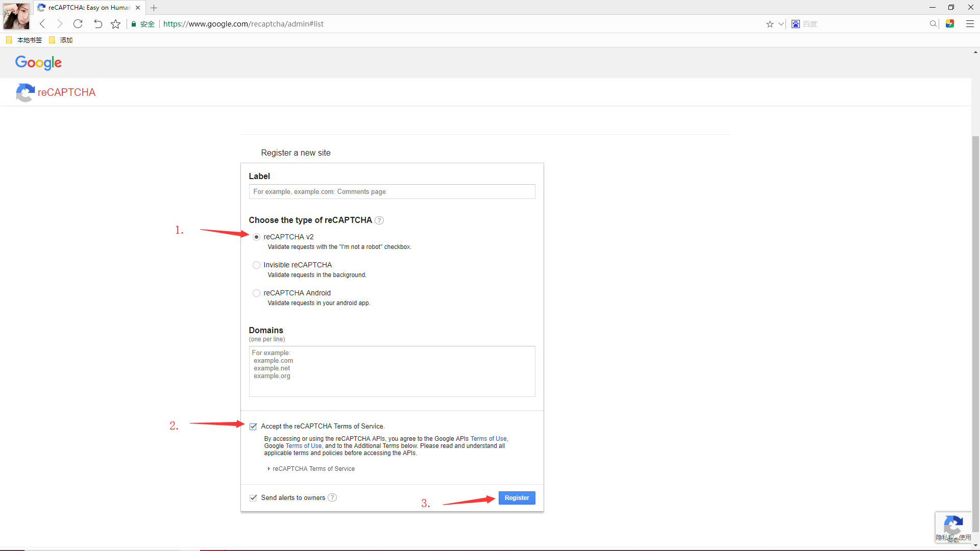The image size is (980, 551).
Task: Open a new tab with plus icon
Action: [154, 8]
